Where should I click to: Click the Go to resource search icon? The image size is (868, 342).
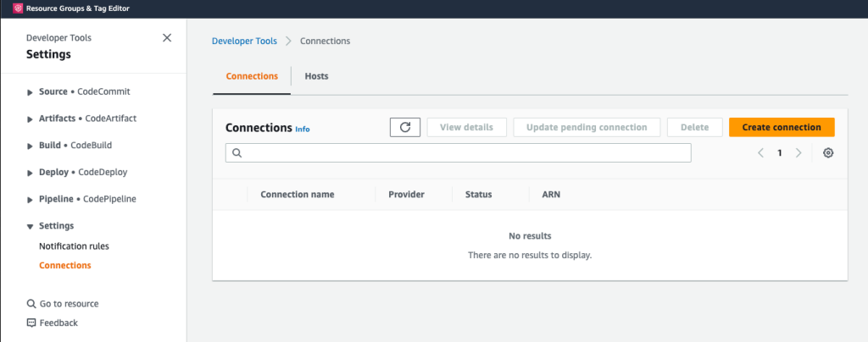pyautogui.click(x=31, y=304)
